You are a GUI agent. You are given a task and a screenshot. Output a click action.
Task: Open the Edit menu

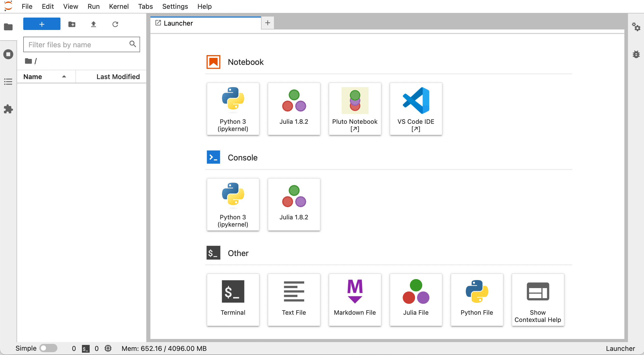click(x=48, y=6)
